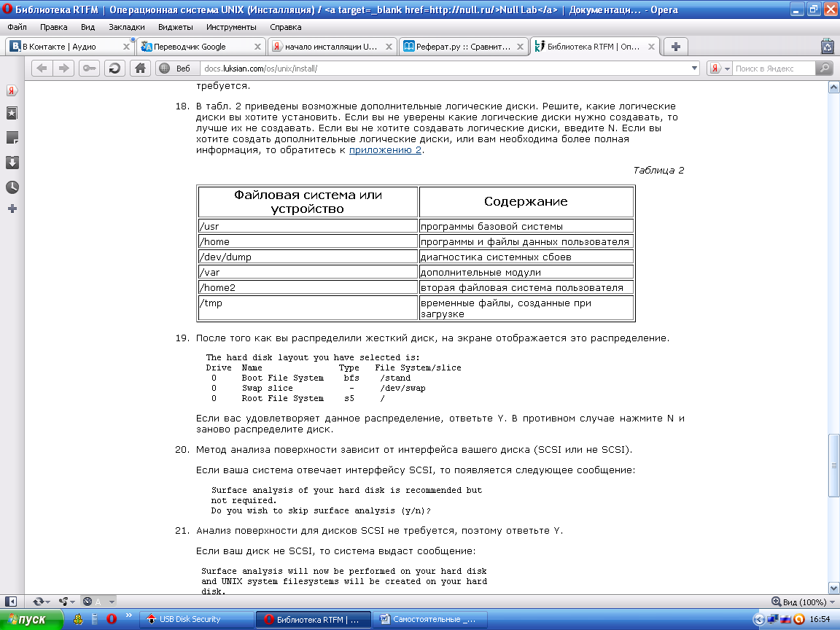Image resolution: width=840 pixels, height=630 pixels.
Task: Switch to the 'Реферат.ру :: Сравнит...' tab
Action: pos(464,47)
